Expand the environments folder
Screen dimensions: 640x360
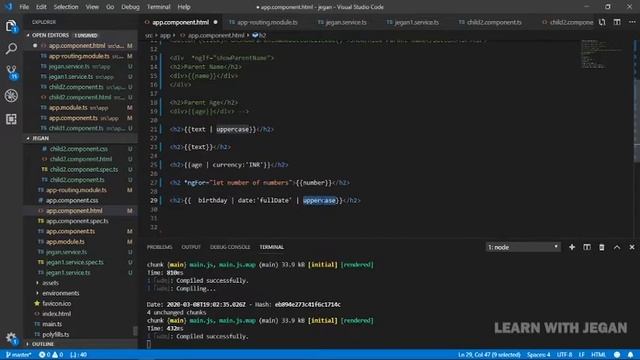[x=60, y=293]
